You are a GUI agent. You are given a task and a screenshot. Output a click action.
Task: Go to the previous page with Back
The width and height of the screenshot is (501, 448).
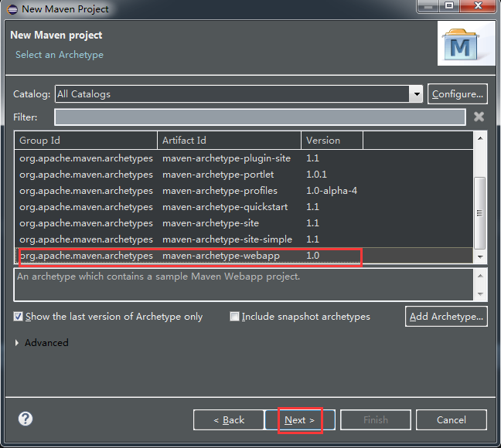228,420
